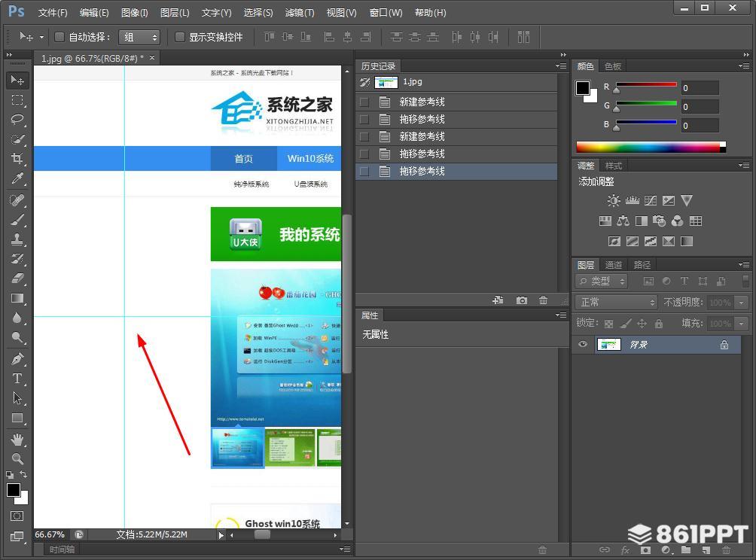756x560 pixels.
Task: Set history brush source at selected 拖移参考线 state
Action: point(364,172)
